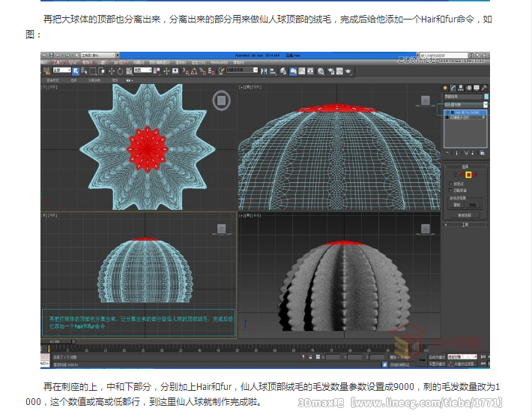Click the X coordinate input field

[333, 357]
